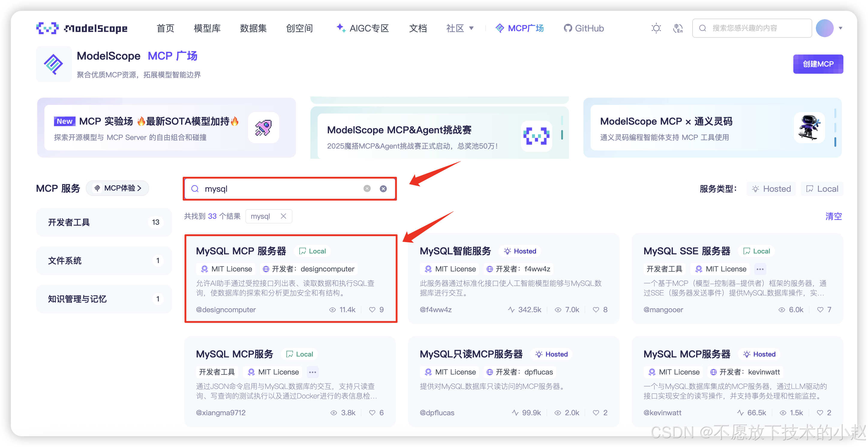This screenshot has height=447, width=868.
Task: Click 清空 to clear filters
Action: 833,216
